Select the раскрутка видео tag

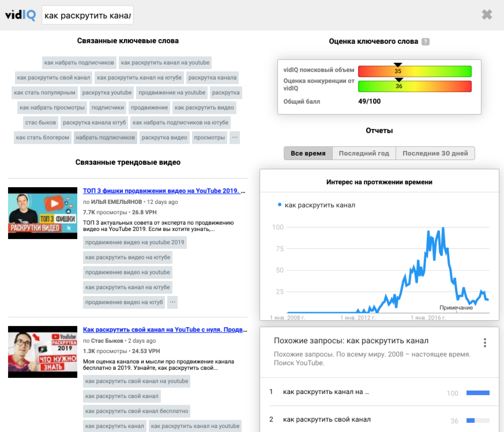pos(164,137)
